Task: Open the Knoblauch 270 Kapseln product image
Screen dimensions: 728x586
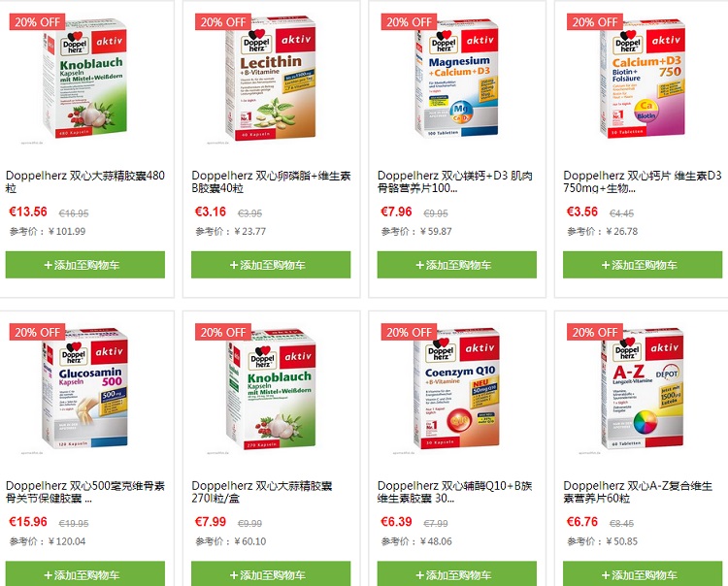Action: tap(271, 390)
